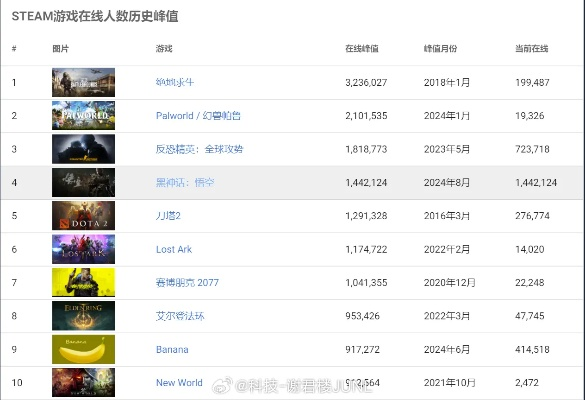Click peak month 2024年6月
585x400 pixels.
(x=447, y=350)
